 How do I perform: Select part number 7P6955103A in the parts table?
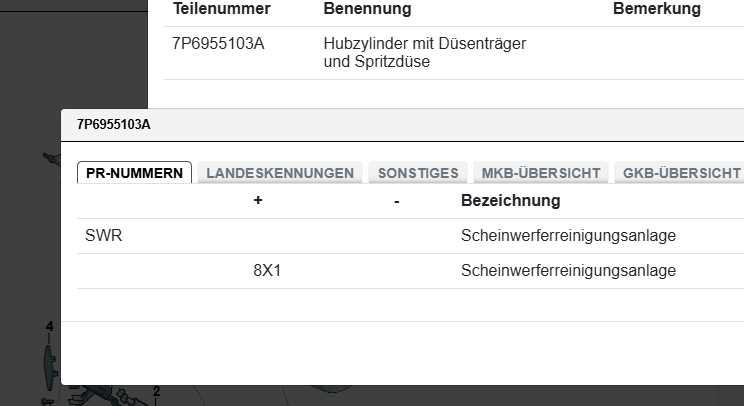coord(218,44)
